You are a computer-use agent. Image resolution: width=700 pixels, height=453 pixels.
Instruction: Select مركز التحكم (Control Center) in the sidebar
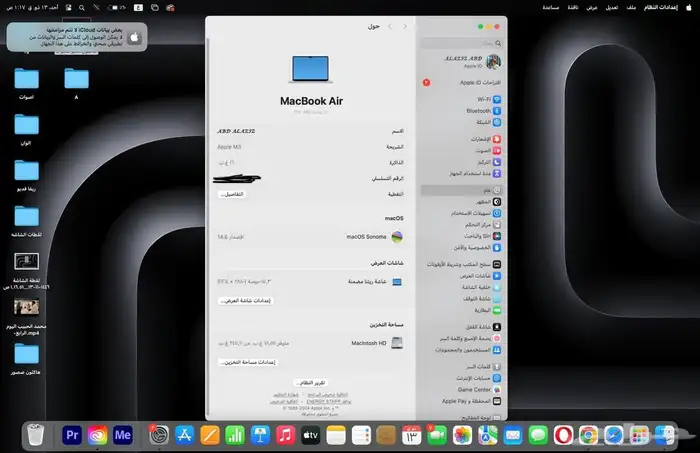[x=480, y=224]
